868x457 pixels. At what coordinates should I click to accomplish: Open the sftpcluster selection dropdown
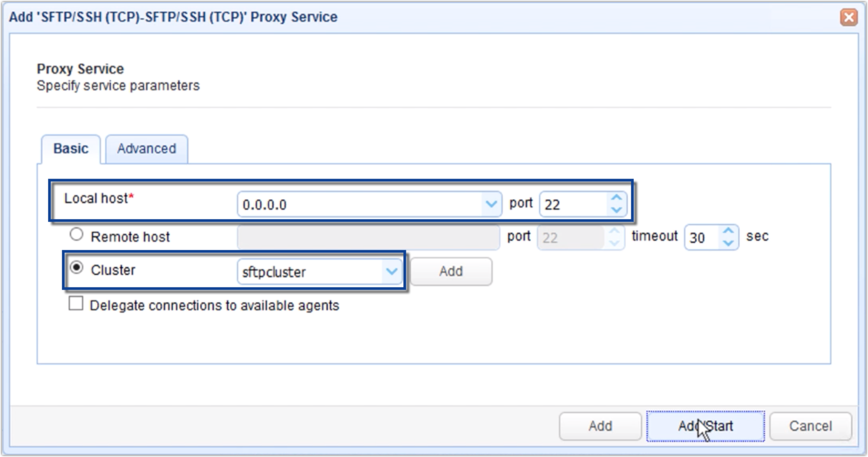coord(393,272)
